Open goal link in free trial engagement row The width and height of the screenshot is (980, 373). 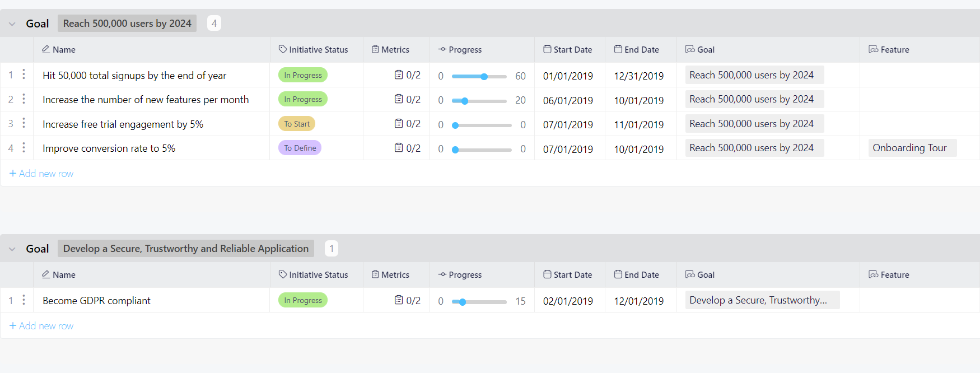pyautogui.click(x=754, y=124)
